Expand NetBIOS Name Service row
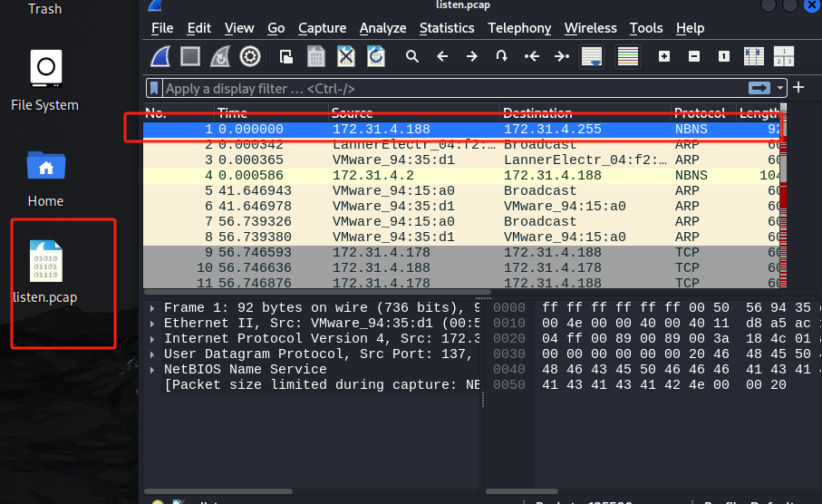 click(152, 370)
